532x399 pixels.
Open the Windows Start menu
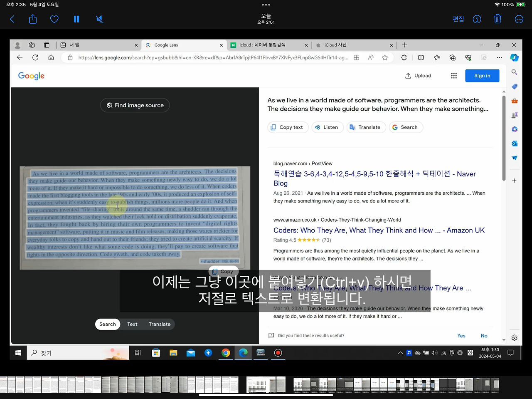click(18, 353)
